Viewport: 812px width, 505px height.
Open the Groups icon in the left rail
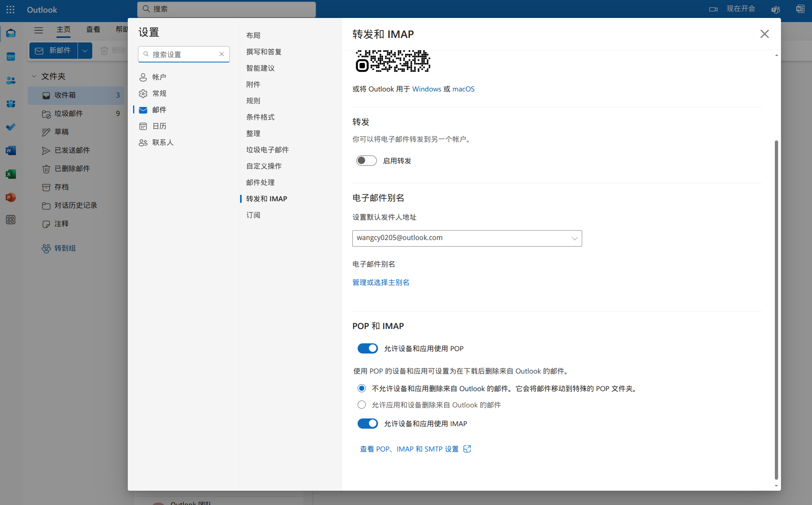coord(11,103)
